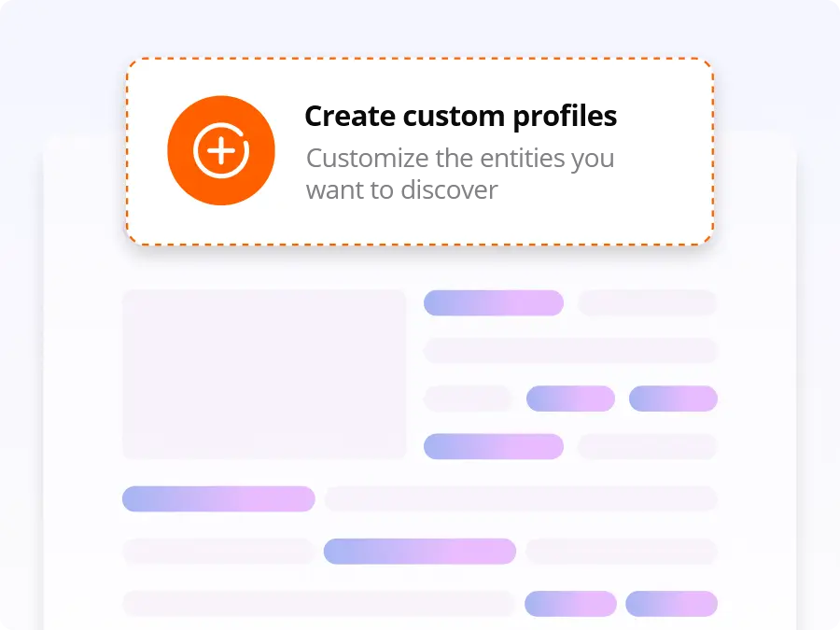The image size is (840, 630).
Task: Click the wide gradient pill directly under the thumbnail
Action: [x=218, y=498]
